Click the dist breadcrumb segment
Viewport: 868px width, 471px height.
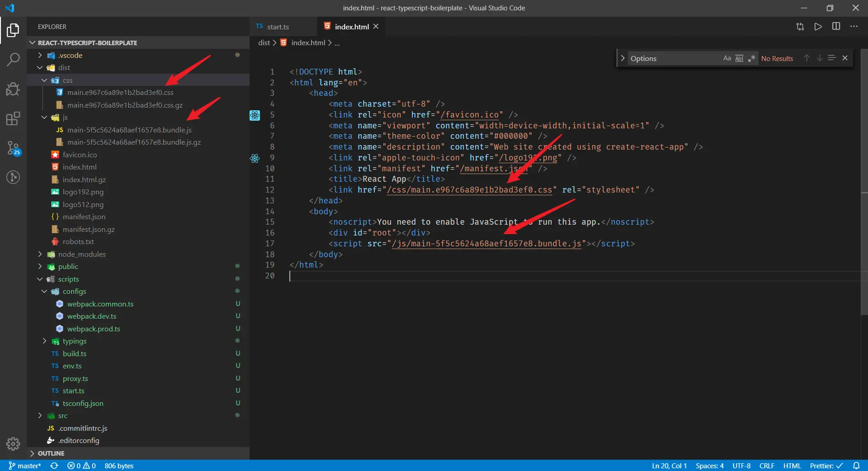[264, 42]
